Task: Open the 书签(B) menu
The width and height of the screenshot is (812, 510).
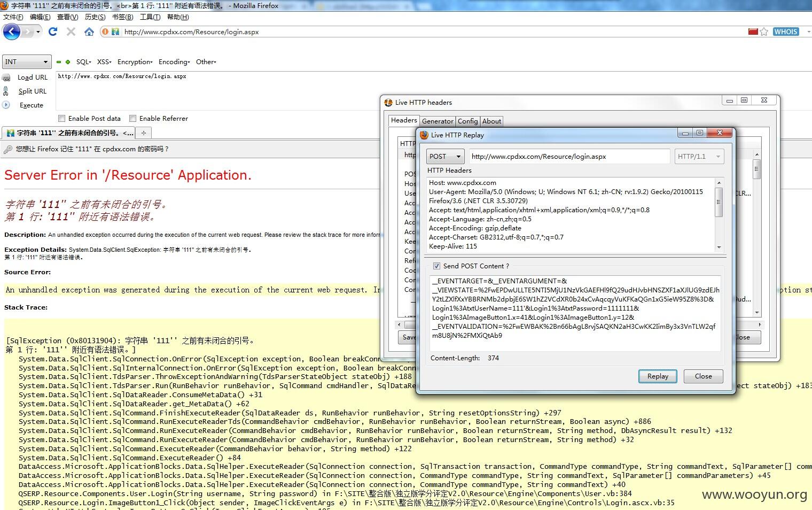Action: coord(122,17)
